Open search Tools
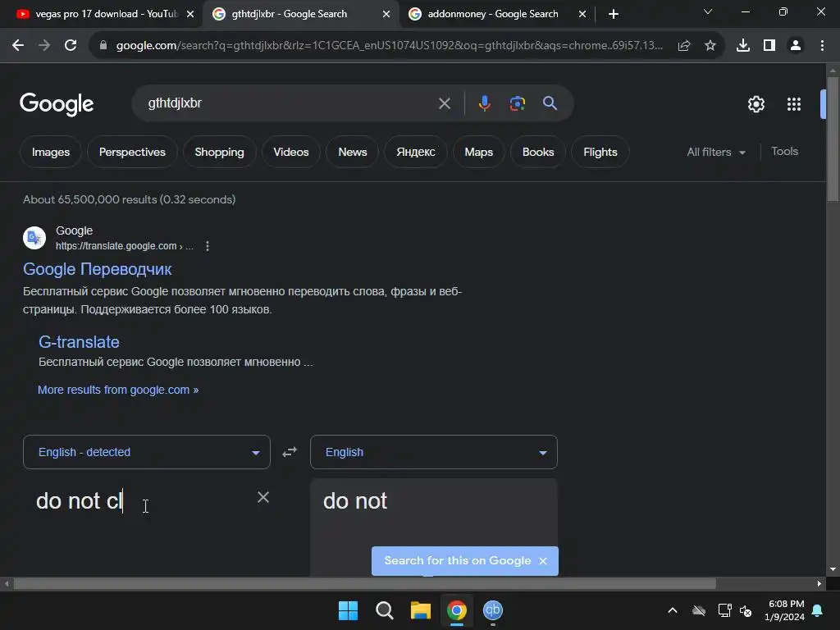The image size is (840, 630). [785, 152]
